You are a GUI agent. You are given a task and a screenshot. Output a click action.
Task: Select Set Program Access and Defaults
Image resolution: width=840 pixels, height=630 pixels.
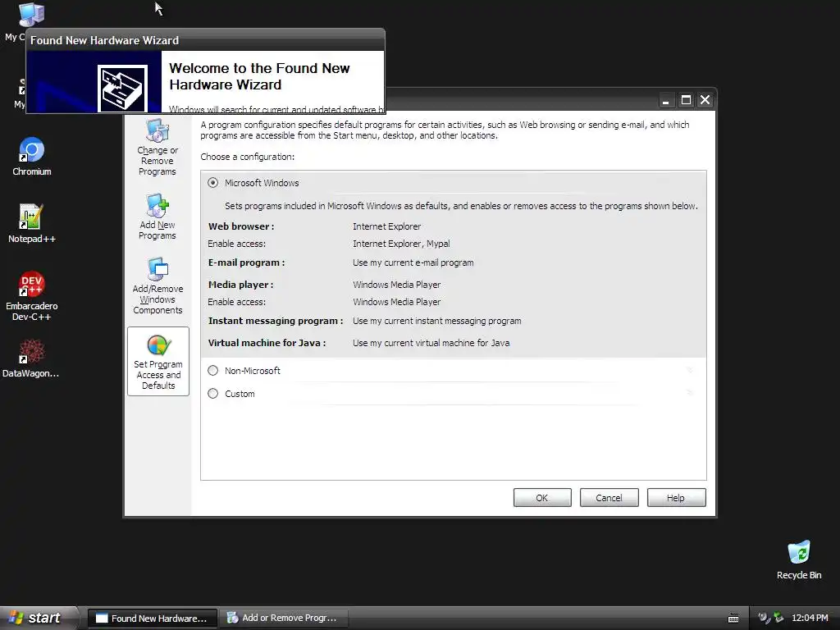coord(158,361)
